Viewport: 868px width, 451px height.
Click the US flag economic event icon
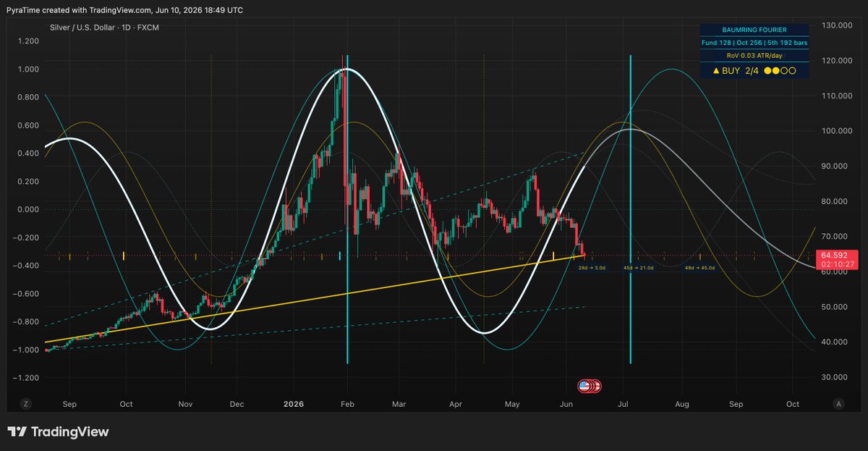583,386
